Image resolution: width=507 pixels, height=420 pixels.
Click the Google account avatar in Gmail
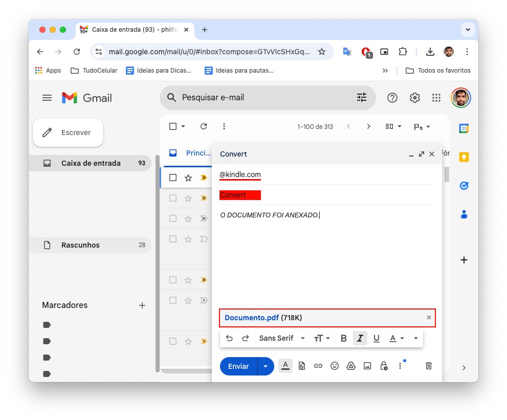(x=461, y=98)
